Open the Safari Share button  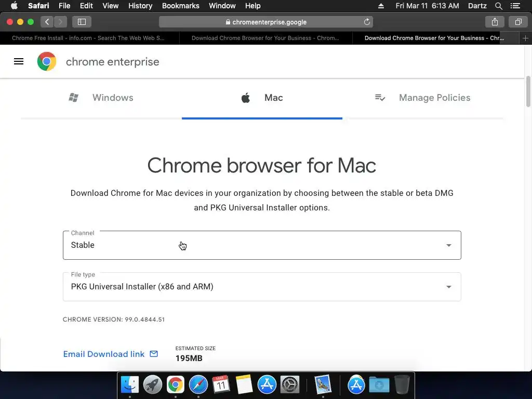(x=495, y=22)
